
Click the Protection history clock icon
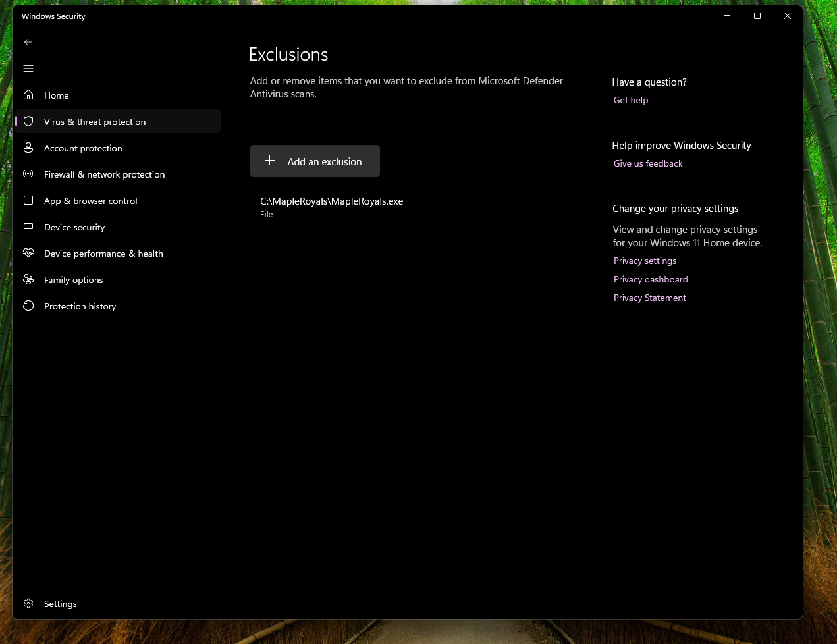pyautogui.click(x=28, y=306)
